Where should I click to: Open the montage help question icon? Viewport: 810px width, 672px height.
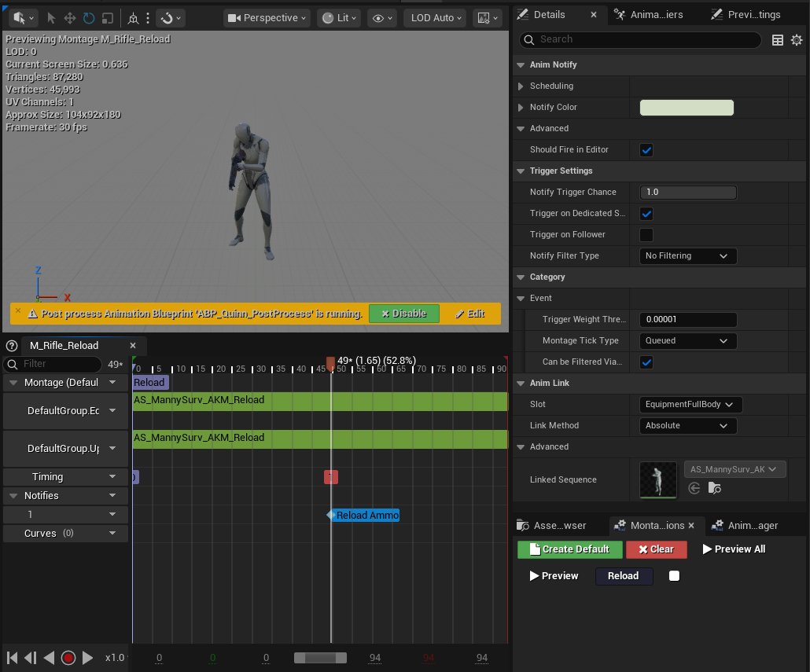tap(11, 346)
